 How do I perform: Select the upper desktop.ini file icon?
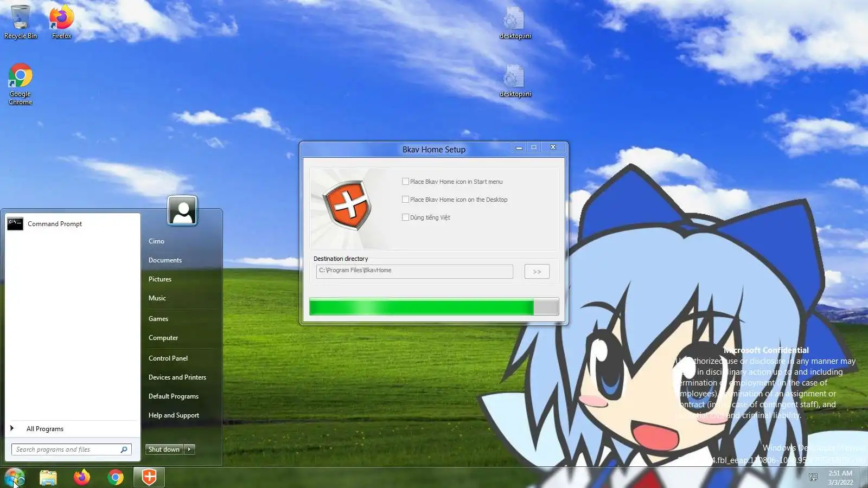coord(515,23)
